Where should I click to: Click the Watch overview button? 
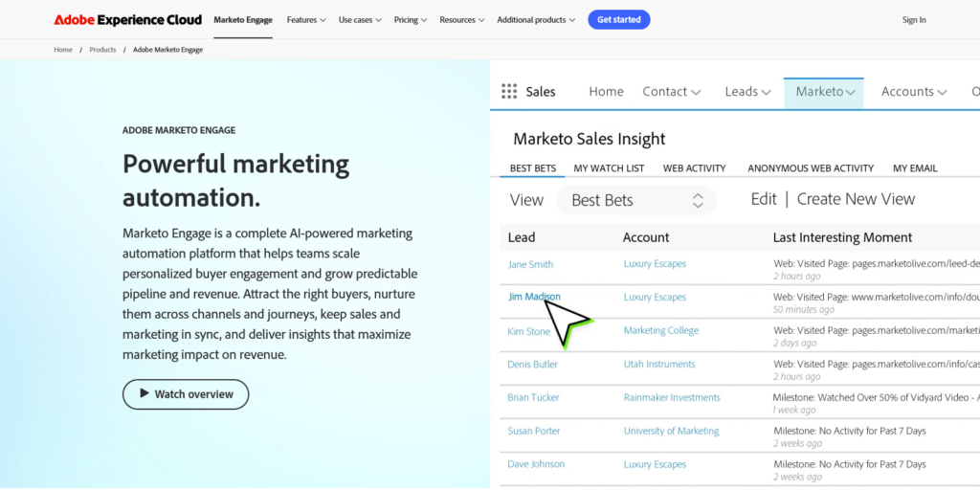[x=186, y=394]
